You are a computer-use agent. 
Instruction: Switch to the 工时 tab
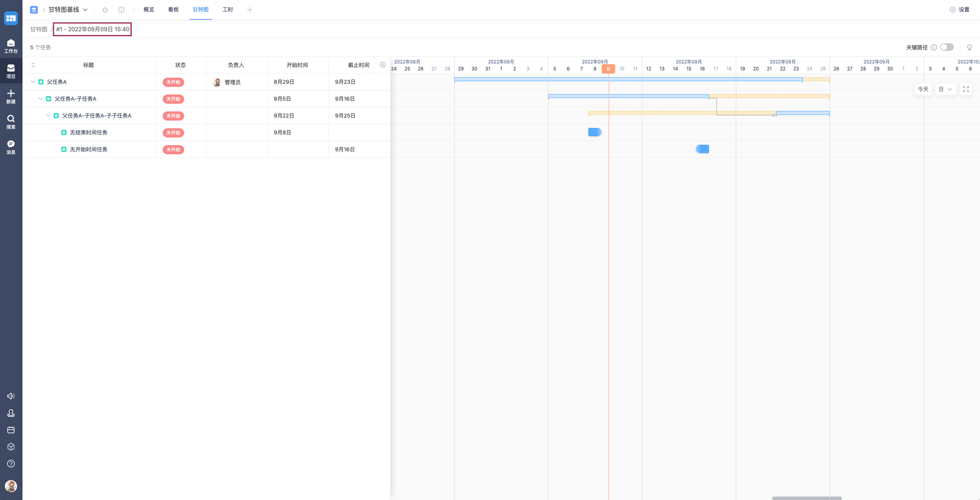pyautogui.click(x=228, y=10)
